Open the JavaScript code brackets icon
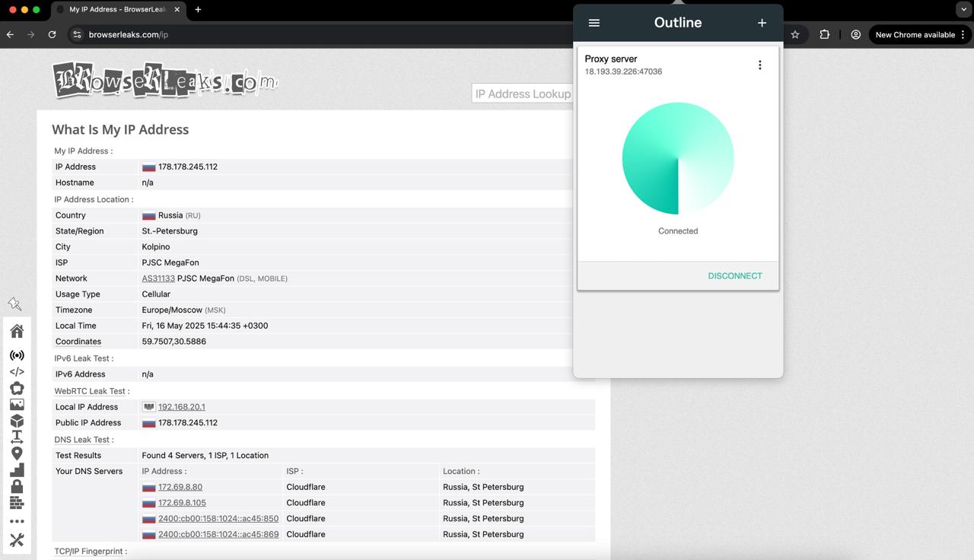 (x=17, y=372)
